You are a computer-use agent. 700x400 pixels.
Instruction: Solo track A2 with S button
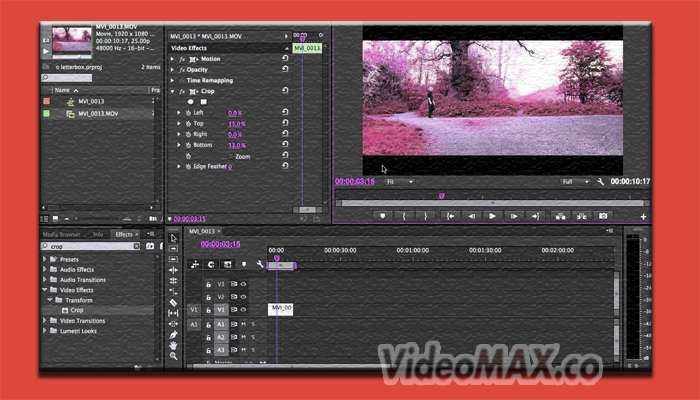pos(253,337)
